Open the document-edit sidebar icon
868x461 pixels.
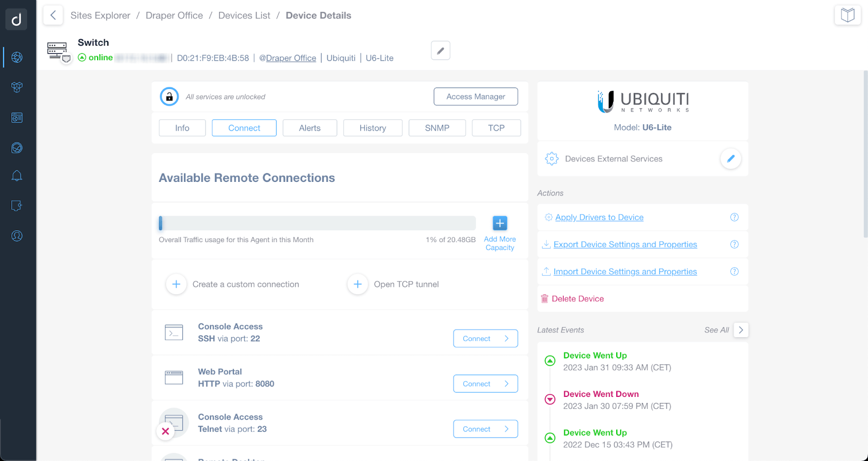(17, 206)
